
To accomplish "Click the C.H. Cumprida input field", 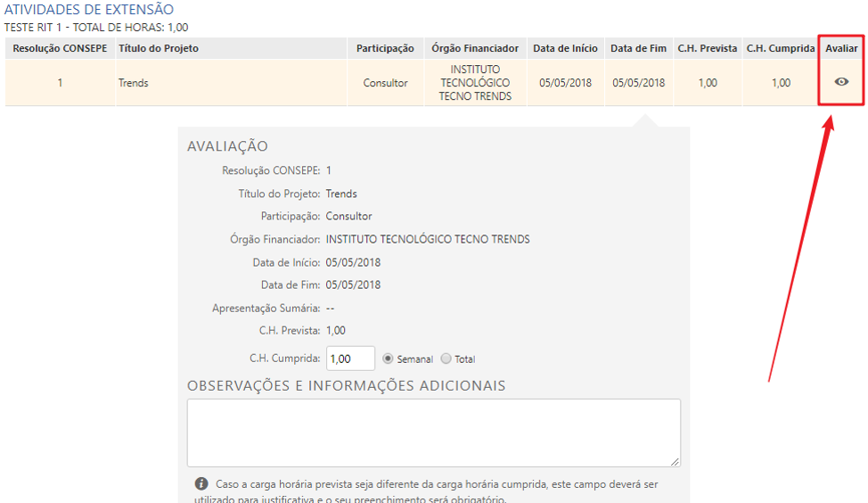I will coord(350,359).
